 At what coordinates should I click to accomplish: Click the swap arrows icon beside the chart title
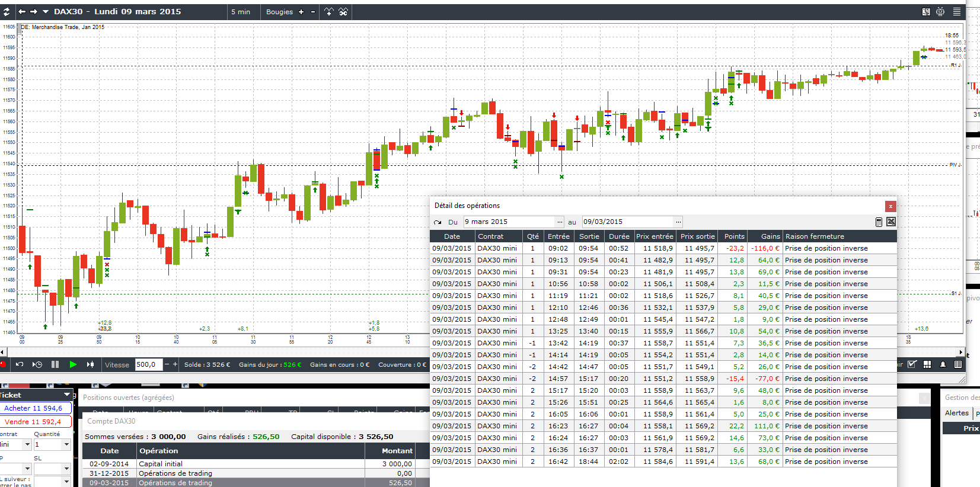click(x=7, y=11)
